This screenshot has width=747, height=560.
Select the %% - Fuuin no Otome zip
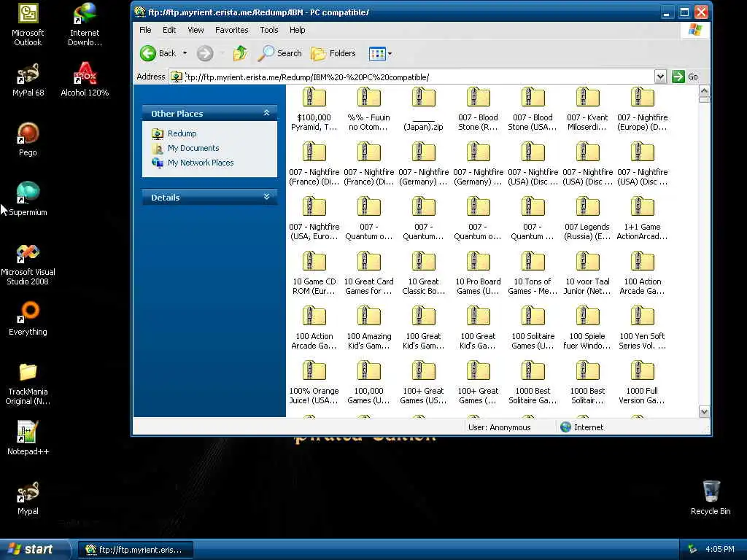(x=368, y=109)
